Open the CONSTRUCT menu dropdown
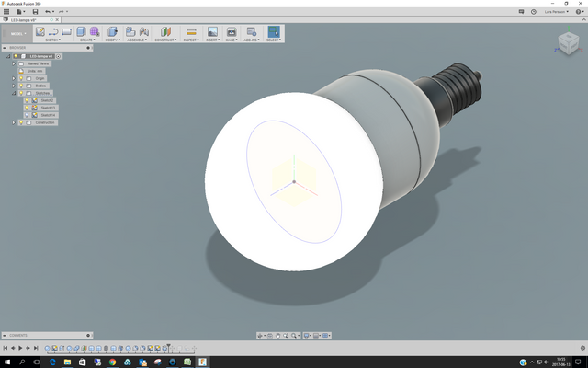588x368 pixels. click(x=165, y=40)
